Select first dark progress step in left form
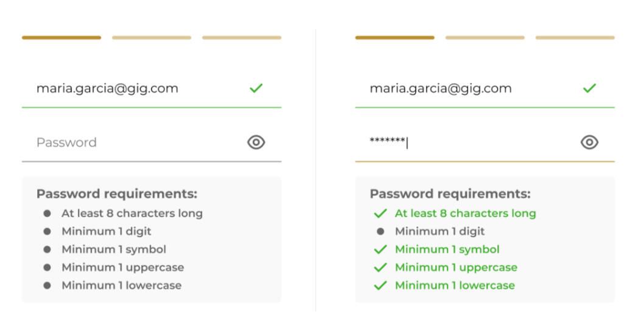This screenshot has height=328, width=644. (61, 38)
